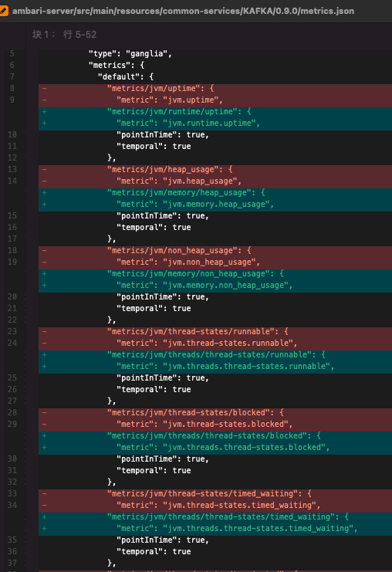Select removed line "metrics/jvm/heap_usage": {

[215, 170]
